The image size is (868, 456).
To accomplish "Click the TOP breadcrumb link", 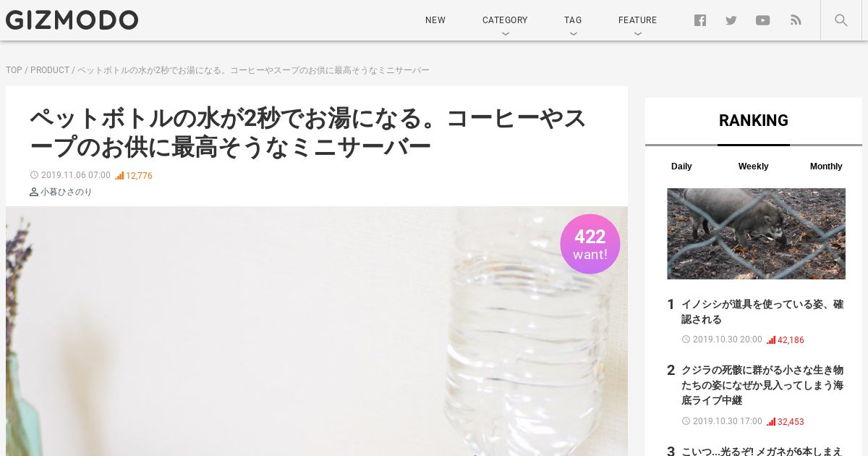I will [x=14, y=70].
